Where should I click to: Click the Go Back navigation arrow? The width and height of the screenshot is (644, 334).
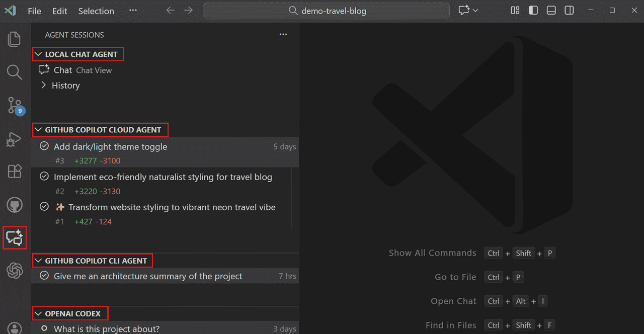(170, 10)
